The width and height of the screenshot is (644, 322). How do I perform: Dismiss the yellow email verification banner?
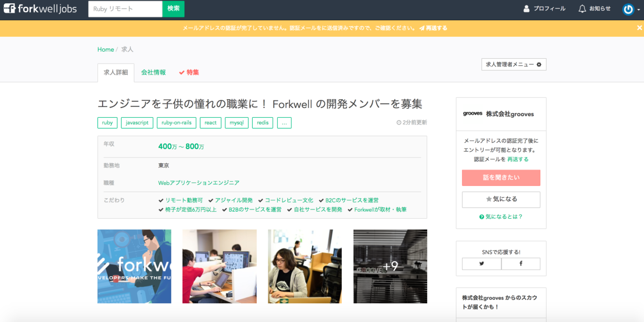(639, 28)
